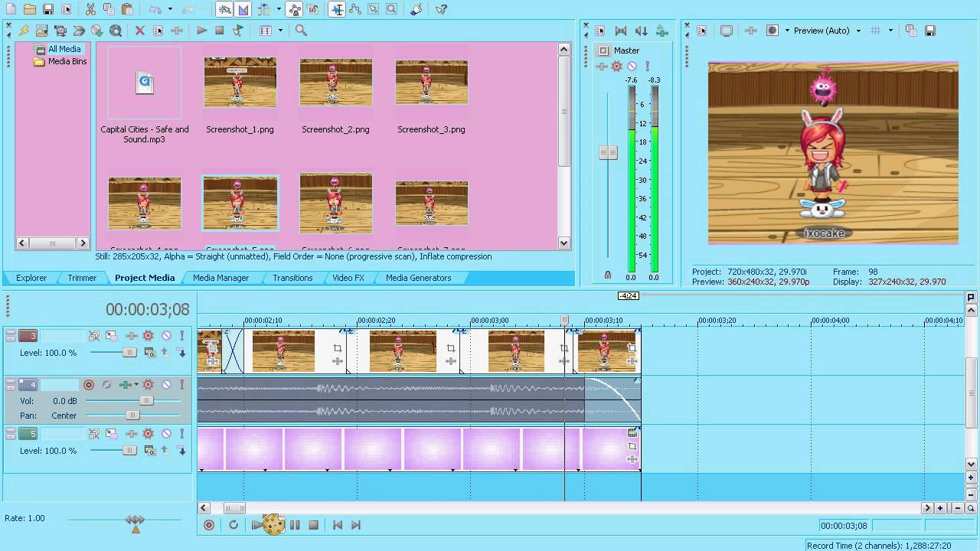Click the red X remove media icon
980x551 pixels.
(139, 31)
